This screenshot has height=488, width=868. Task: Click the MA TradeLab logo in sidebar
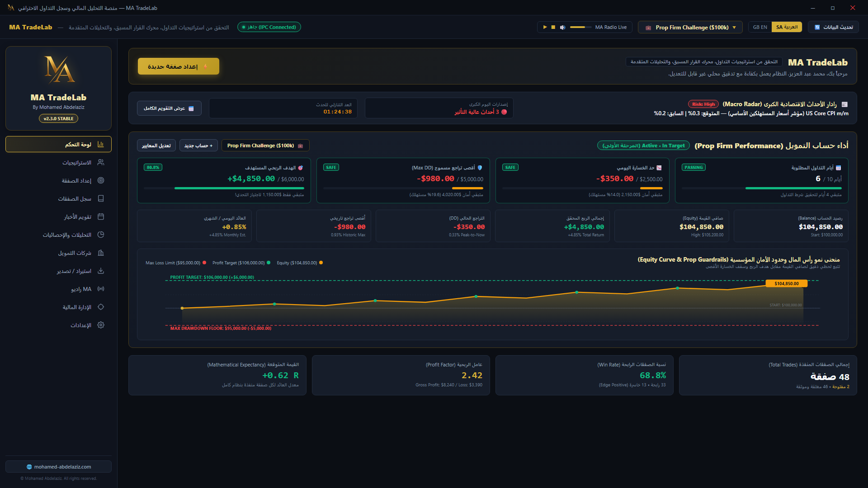59,69
